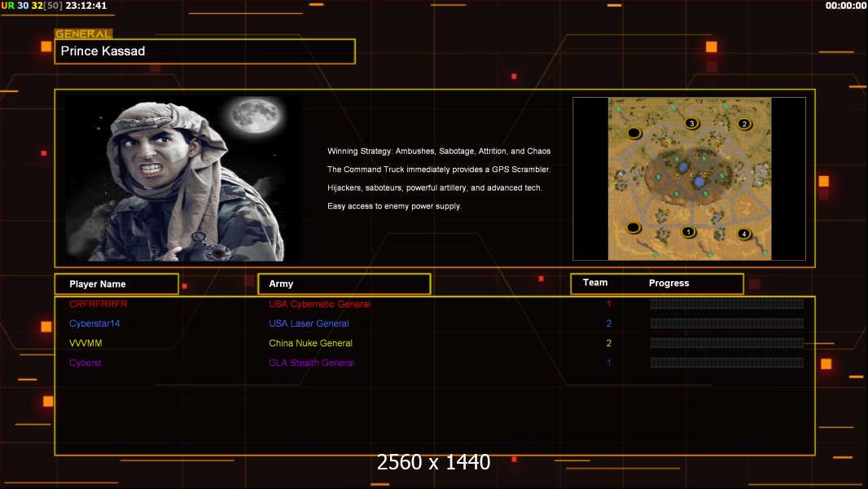Click the UR 30 32[50] status readout
Image resolution: width=868 pixels, height=489 pixels.
click(x=32, y=6)
